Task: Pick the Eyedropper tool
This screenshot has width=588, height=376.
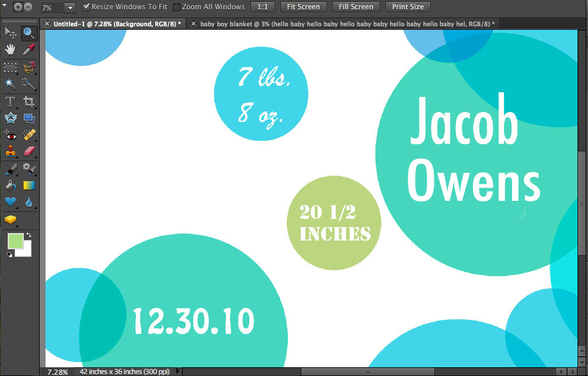Action: [29, 49]
